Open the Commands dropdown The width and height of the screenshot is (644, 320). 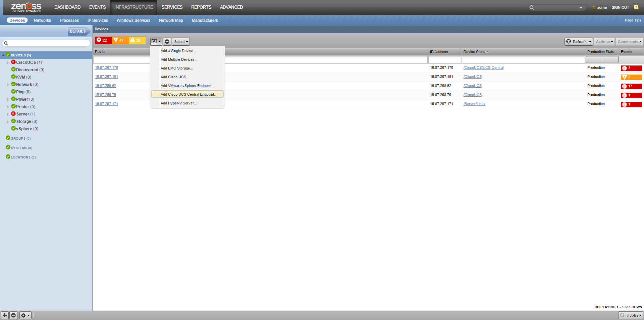(x=629, y=42)
